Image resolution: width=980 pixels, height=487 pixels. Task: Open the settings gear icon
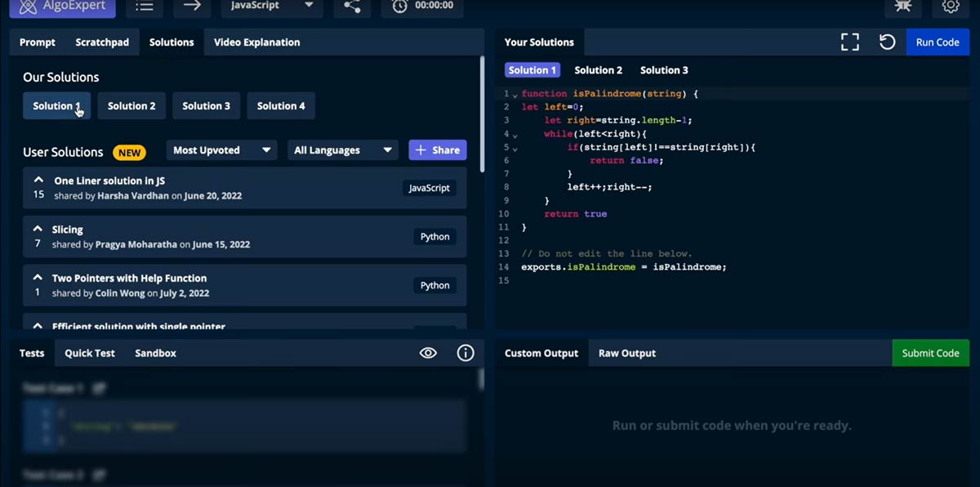[x=950, y=7]
